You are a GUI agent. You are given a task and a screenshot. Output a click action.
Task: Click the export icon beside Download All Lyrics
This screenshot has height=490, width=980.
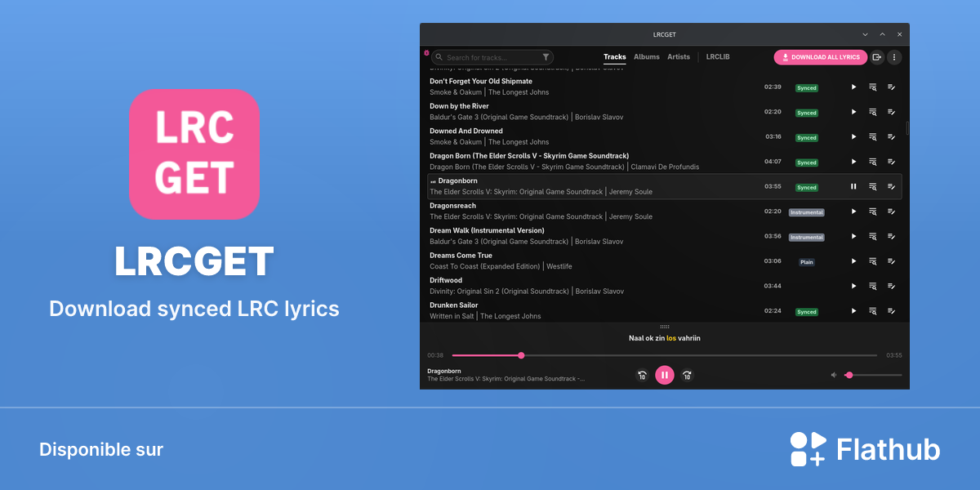(877, 57)
